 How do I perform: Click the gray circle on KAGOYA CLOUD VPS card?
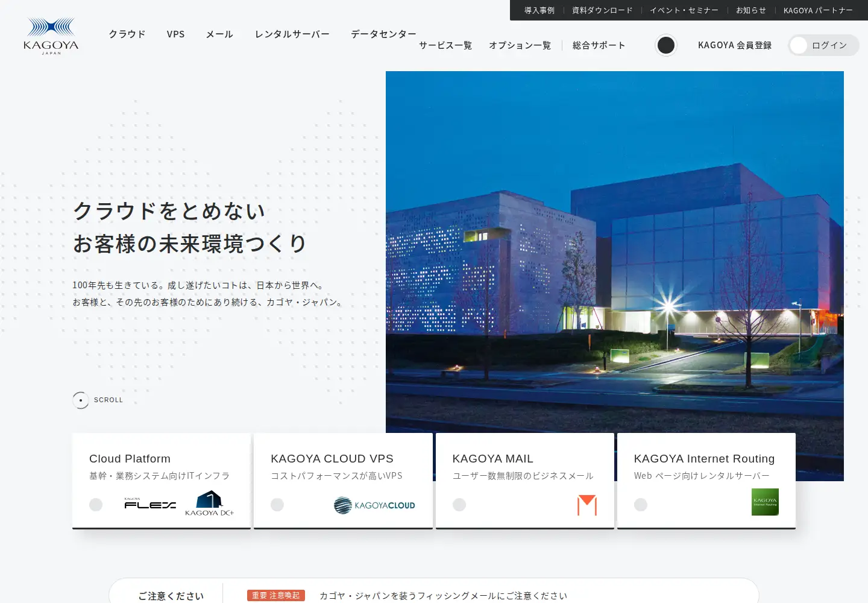coord(277,505)
